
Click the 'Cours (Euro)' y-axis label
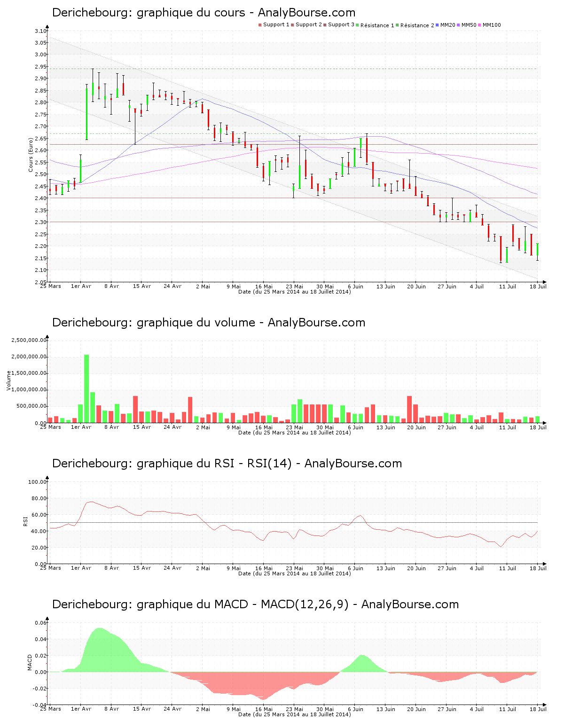click(x=31, y=155)
